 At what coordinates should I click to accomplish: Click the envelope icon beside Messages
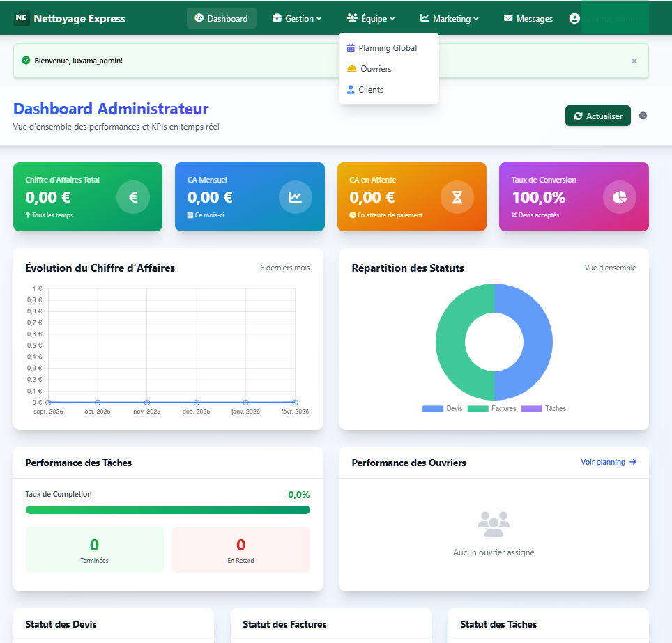508,18
